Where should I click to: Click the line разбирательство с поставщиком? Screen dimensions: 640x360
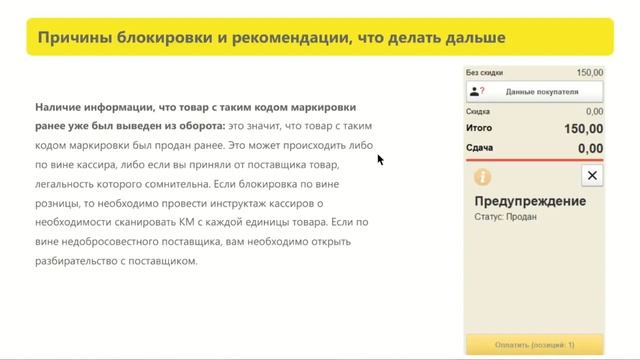click(x=116, y=261)
